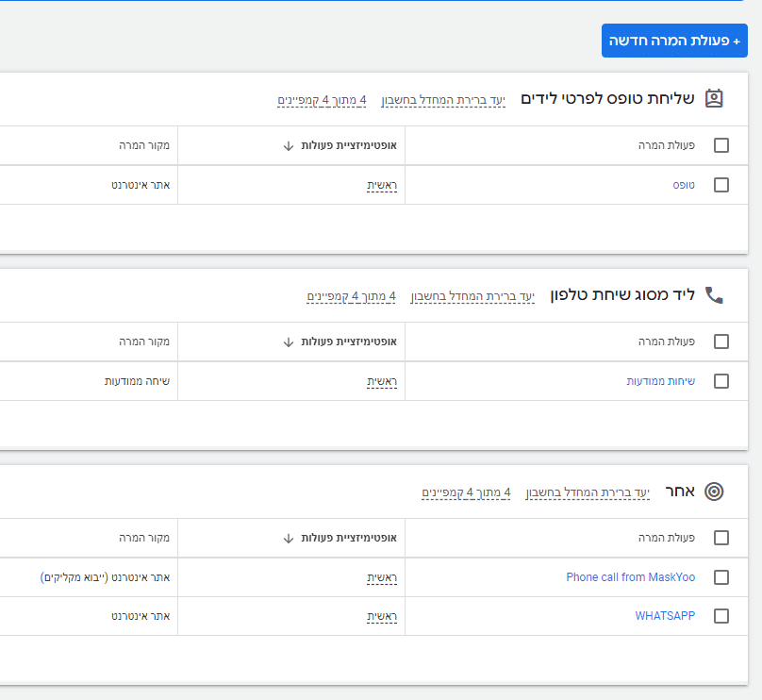
Task: Click account default goal label in lead form section
Action: [x=443, y=100]
